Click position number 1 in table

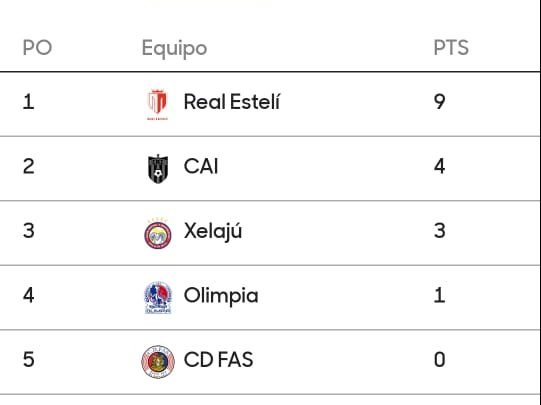[28, 102]
